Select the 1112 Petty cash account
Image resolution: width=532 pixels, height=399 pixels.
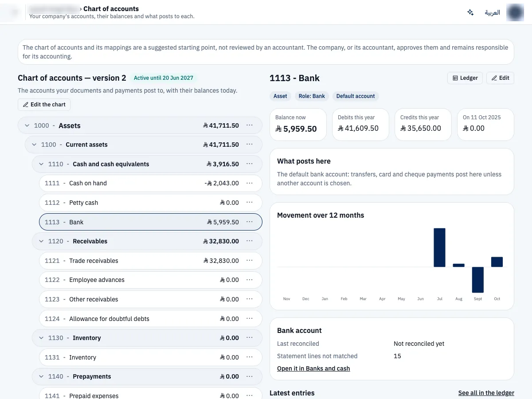pyautogui.click(x=151, y=203)
